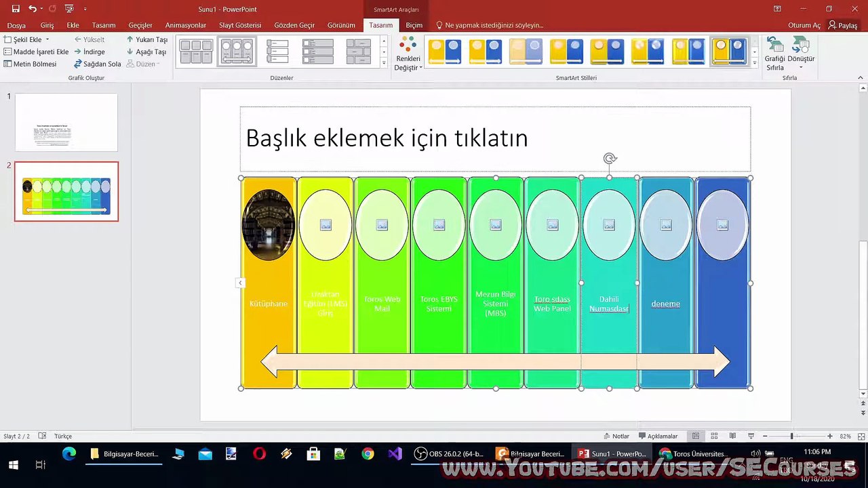This screenshot has width=868, height=488.
Task: Switch to SmartArt Biçim tab
Action: tap(414, 25)
